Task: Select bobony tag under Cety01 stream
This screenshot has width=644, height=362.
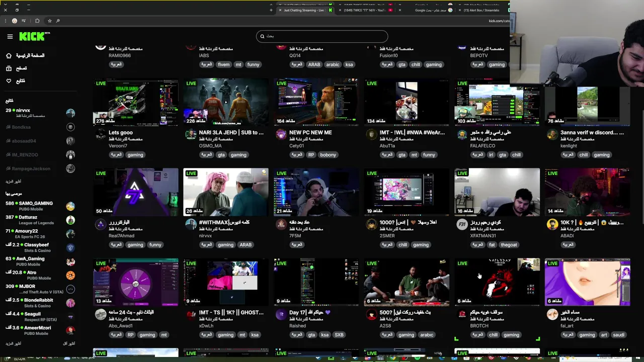Action: coord(328,155)
